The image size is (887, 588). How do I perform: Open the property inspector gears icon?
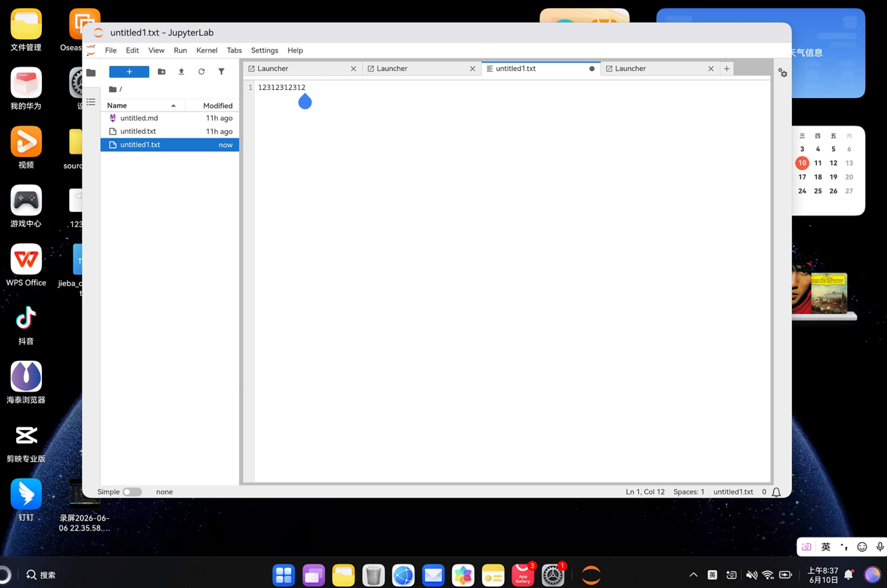782,73
